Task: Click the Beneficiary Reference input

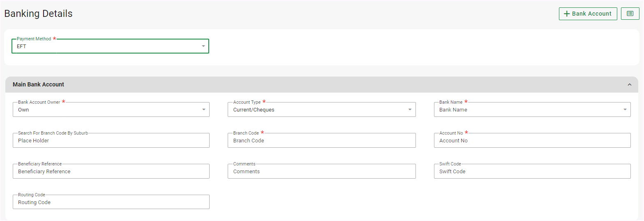Action: pos(111,172)
